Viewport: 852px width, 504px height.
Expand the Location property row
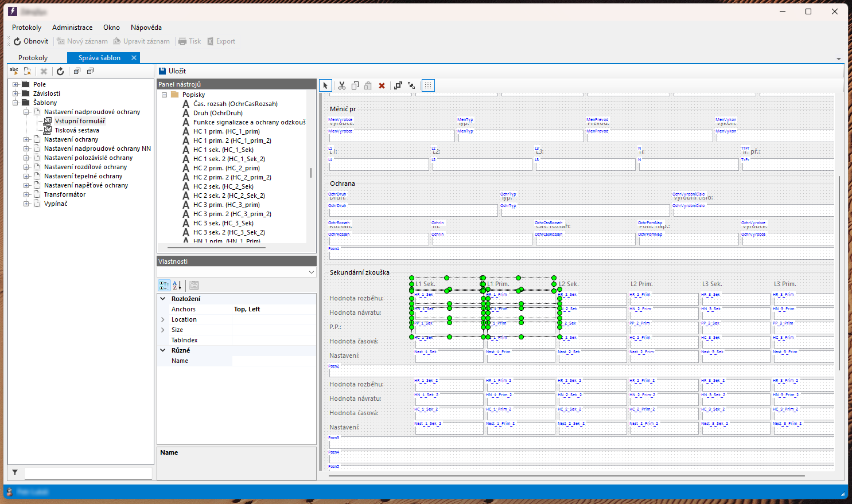(x=163, y=319)
